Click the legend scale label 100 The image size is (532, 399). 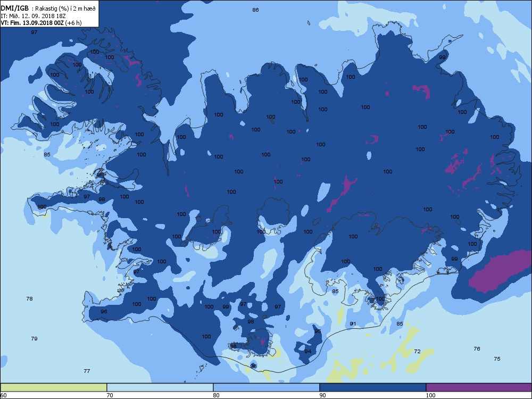coord(430,395)
